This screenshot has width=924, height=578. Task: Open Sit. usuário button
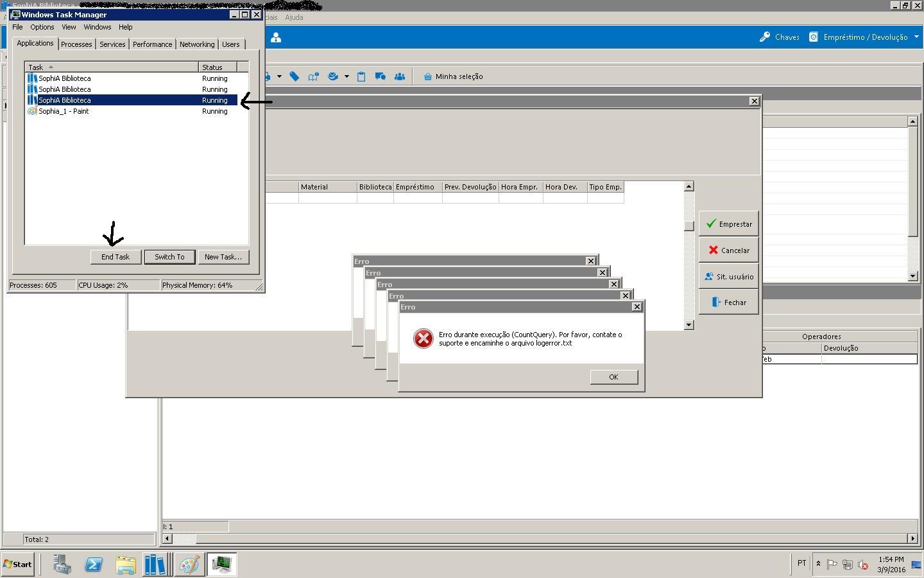pos(729,277)
